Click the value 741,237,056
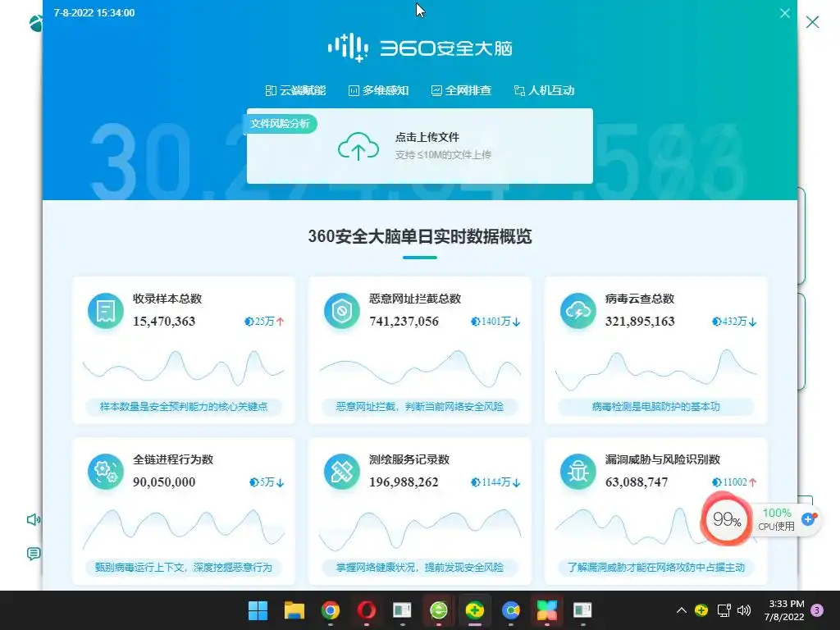 point(404,322)
